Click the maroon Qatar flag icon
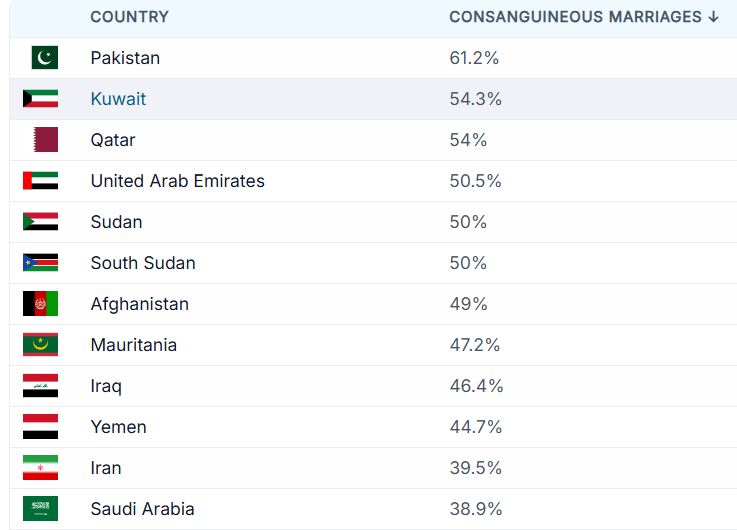Image resolution: width=737 pixels, height=530 pixels. (46, 140)
